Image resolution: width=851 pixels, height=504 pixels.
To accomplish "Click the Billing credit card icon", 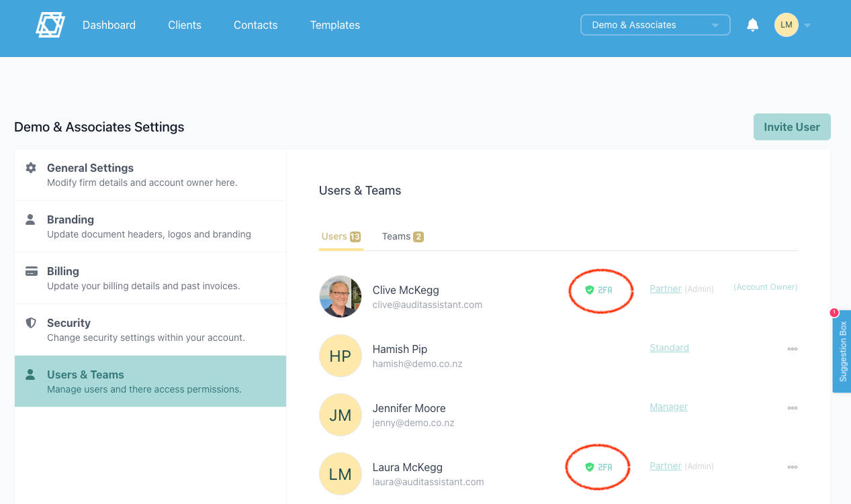I will 31,271.
